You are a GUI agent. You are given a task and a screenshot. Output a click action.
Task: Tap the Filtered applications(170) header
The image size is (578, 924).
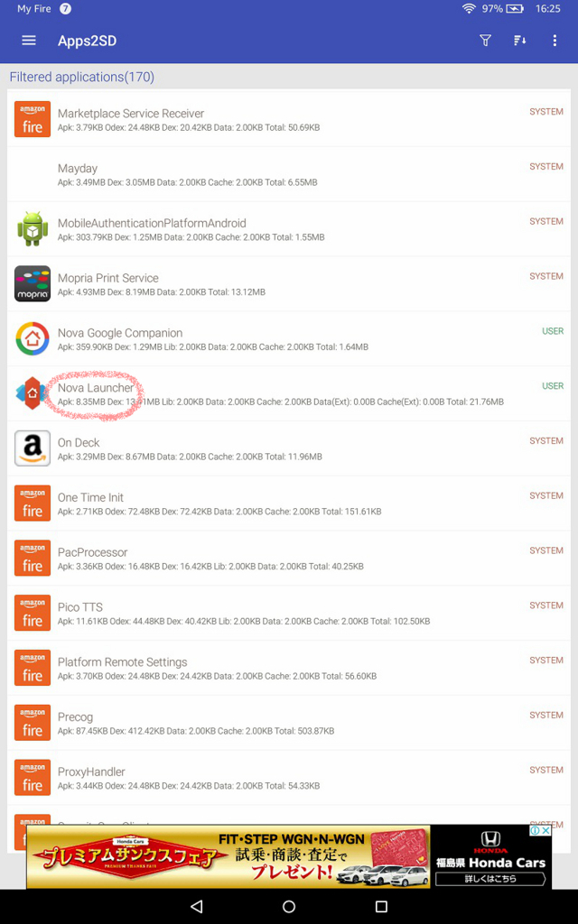tap(82, 78)
